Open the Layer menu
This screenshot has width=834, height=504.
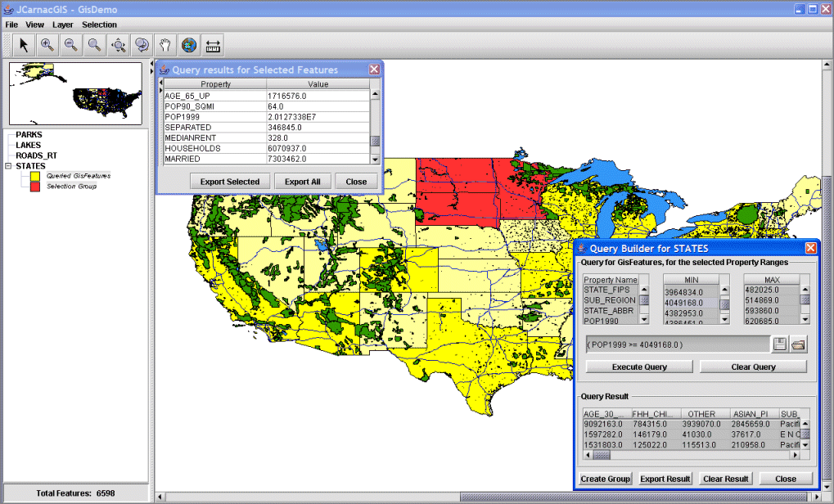(x=63, y=25)
